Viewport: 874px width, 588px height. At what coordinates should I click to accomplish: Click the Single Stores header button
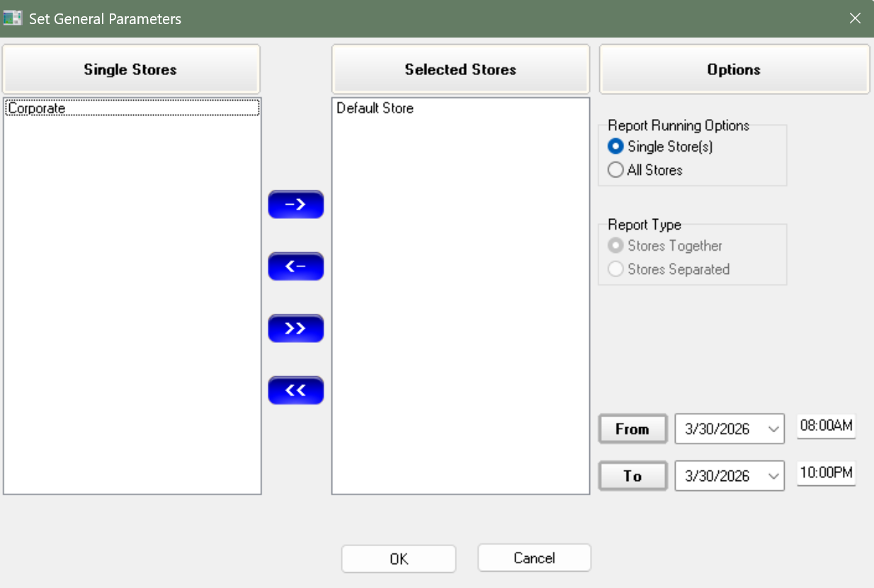tap(130, 69)
